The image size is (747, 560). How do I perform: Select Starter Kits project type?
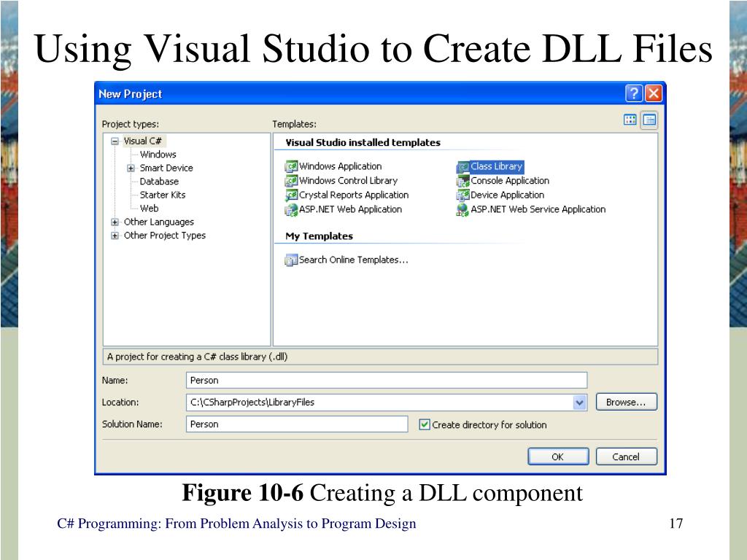(x=163, y=195)
